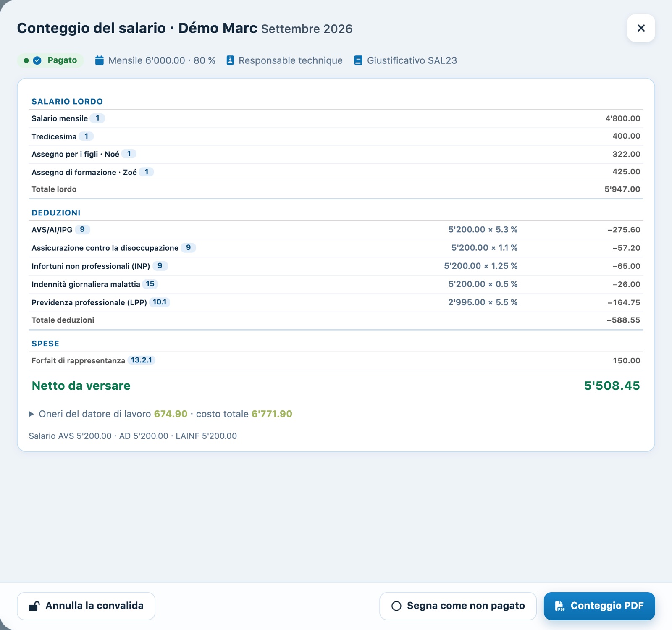Open reference badge 9 next to Infortuni non professionali
672x630 pixels.
pos(160,265)
